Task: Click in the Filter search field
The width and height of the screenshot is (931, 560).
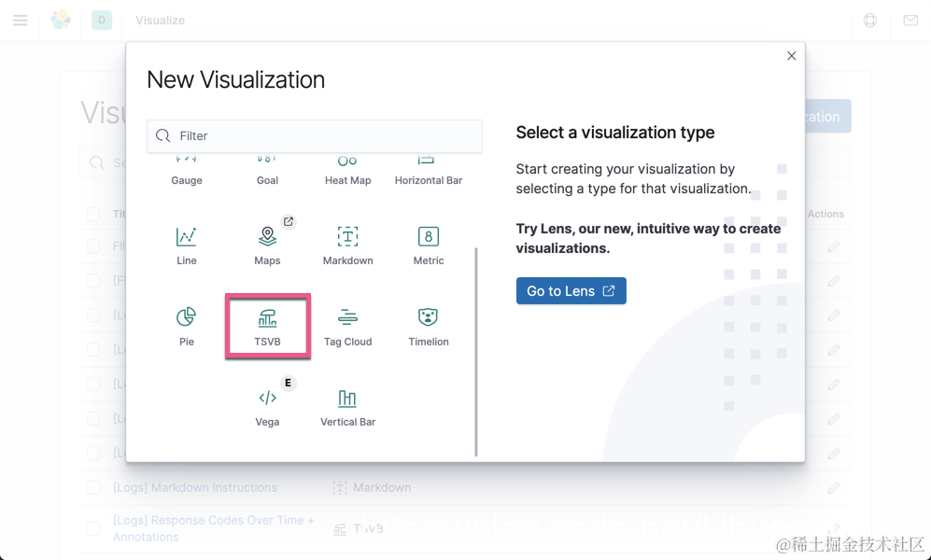Action: 315,136
